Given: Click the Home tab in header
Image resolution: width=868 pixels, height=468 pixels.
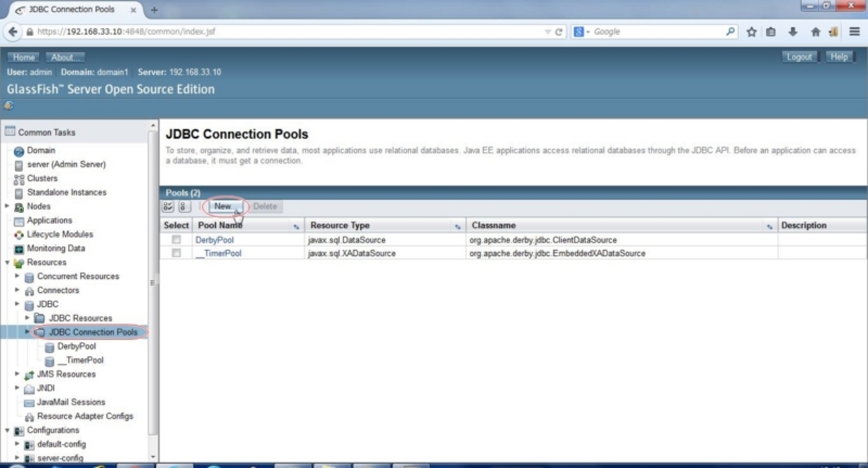Looking at the screenshot, I should 24,57.
